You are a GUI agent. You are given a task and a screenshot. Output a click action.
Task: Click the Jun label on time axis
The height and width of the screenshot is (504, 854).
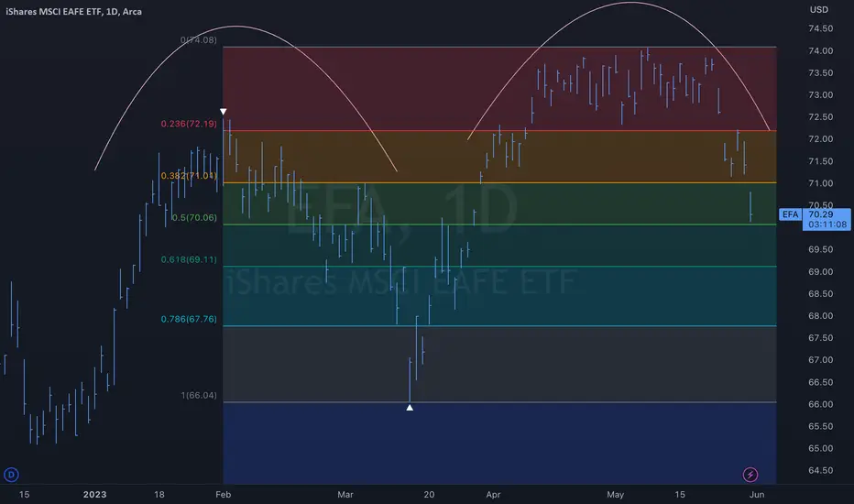(x=757, y=494)
